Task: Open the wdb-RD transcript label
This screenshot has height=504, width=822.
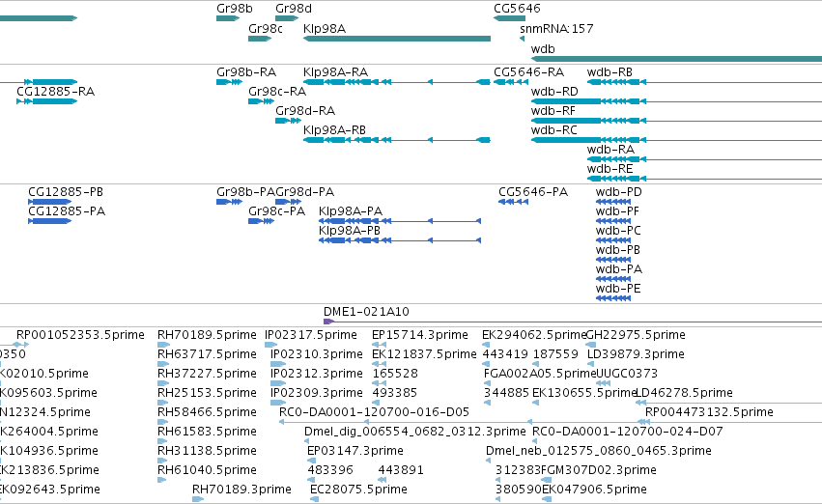Action: [554, 91]
